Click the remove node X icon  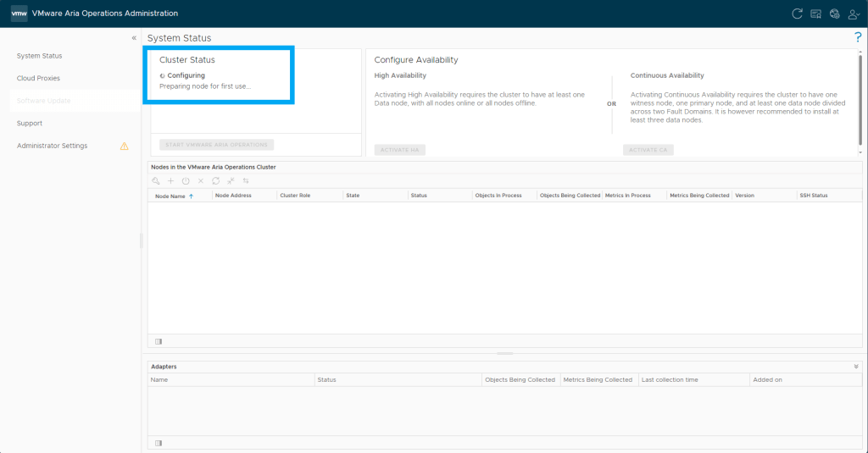201,181
